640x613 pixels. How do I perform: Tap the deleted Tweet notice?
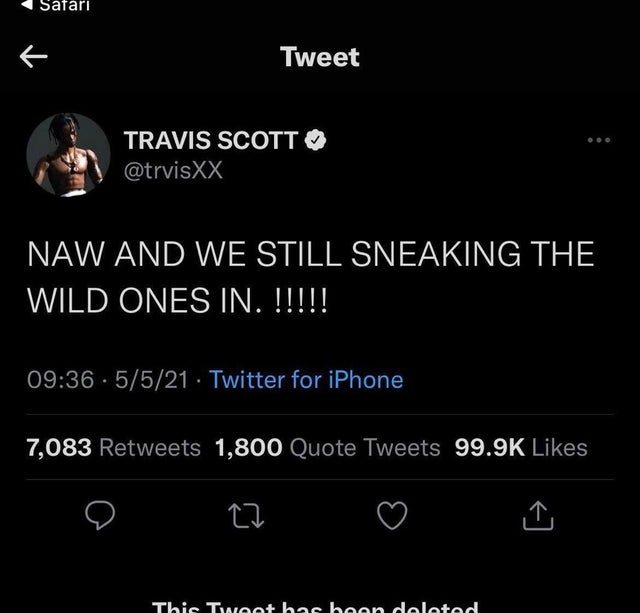pos(315,606)
